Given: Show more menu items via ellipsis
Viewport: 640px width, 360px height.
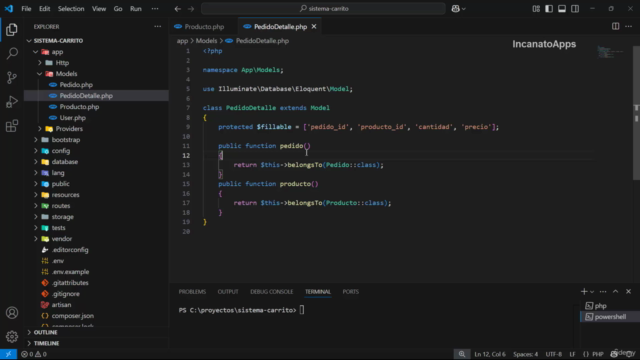Looking at the screenshot, I should click(x=155, y=9).
